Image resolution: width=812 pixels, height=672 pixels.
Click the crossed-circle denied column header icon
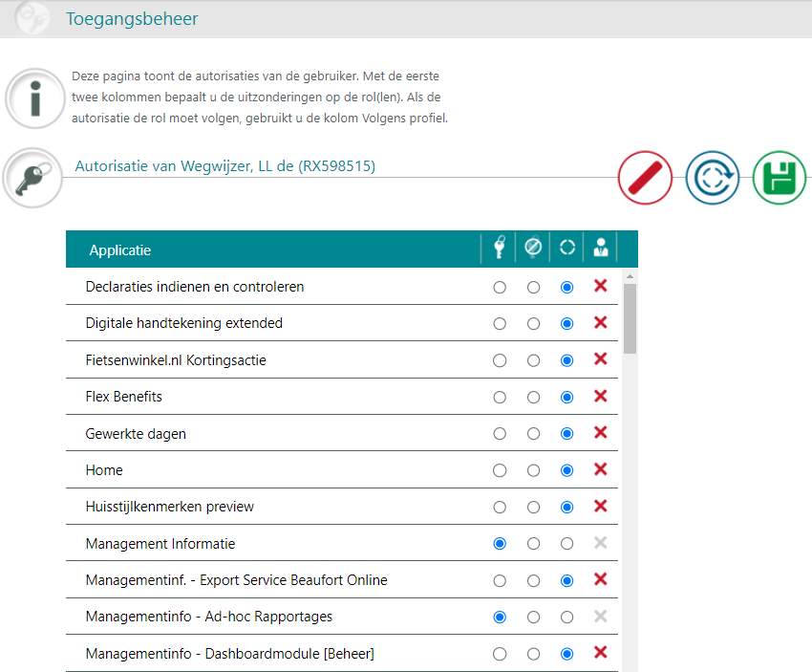pos(533,248)
